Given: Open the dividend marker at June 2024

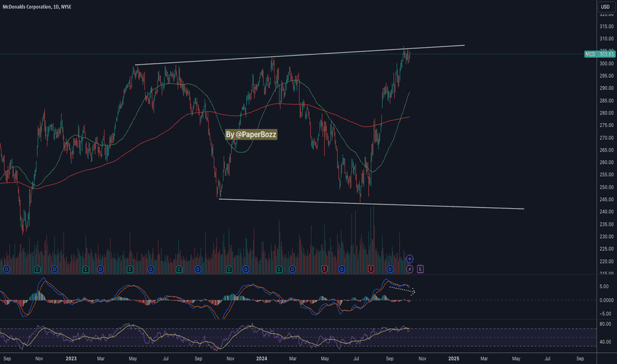Looking at the screenshot, I should [342, 269].
